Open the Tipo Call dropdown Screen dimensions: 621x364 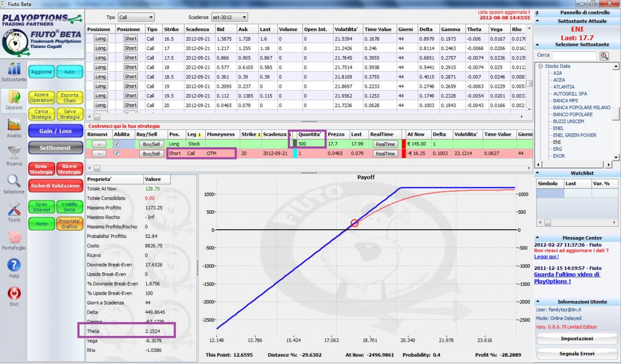click(x=136, y=17)
